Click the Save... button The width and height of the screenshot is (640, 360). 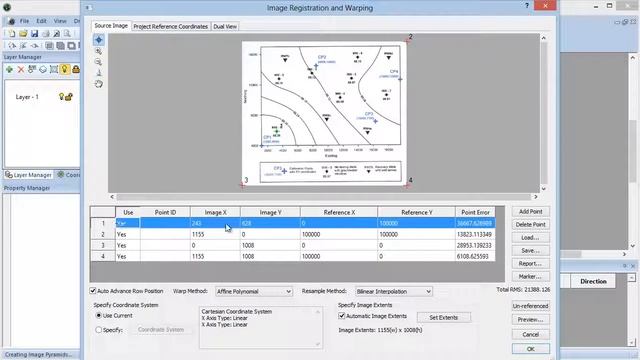coord(531,251)
